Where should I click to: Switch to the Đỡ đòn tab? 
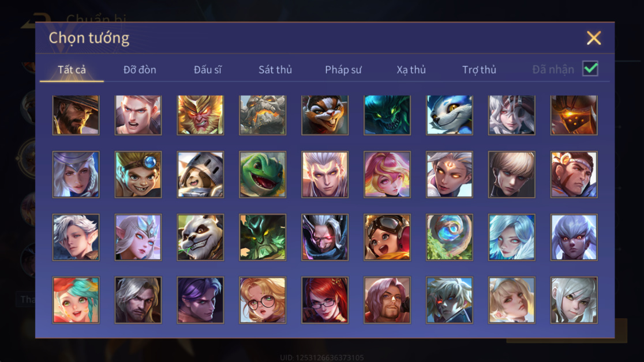click(x=140, y=70)
